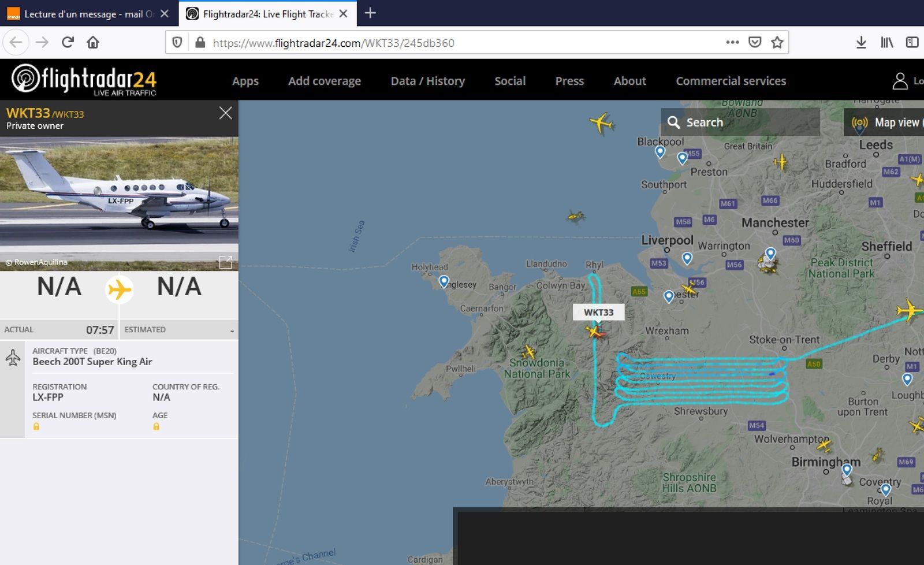Image resolution: width=924 pixels, height=565 pixels.
Task: Click the flight route plane icon between N/A
Action: coord(120,289)
